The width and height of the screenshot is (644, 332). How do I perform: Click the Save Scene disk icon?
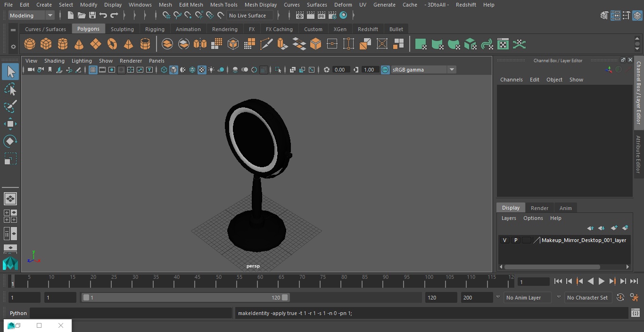tap(92, 16)
